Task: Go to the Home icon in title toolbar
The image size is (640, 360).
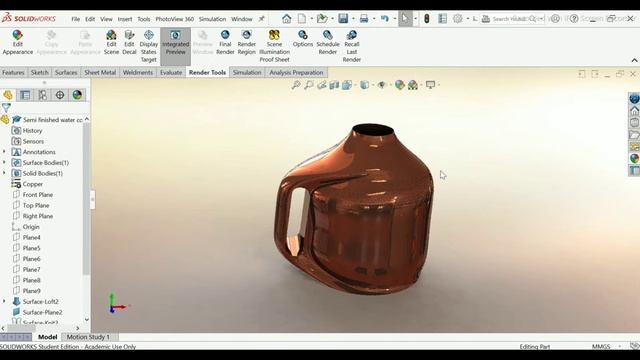Action: pos(287,19)
